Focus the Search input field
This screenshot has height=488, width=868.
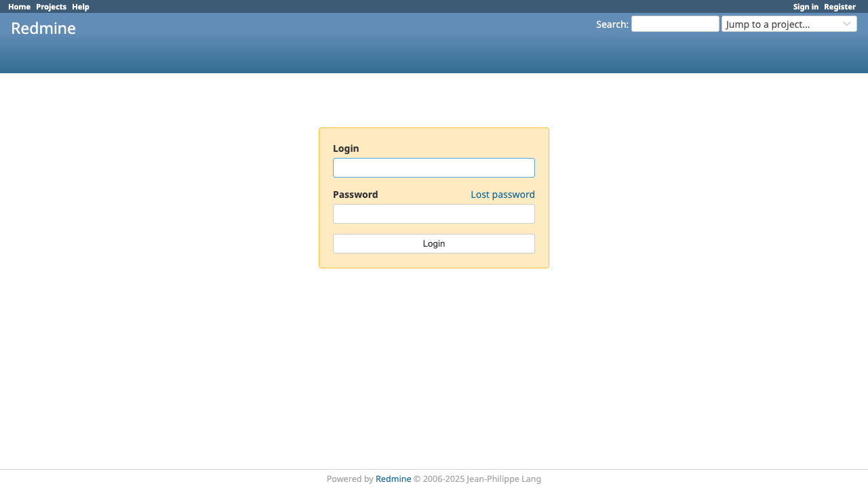(x=675, y=24)
